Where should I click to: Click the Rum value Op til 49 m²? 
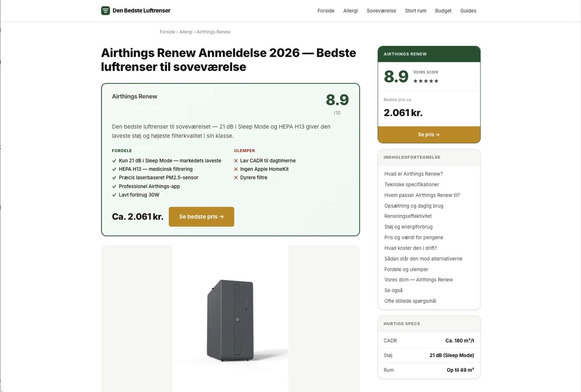click(x=460, y=370)
